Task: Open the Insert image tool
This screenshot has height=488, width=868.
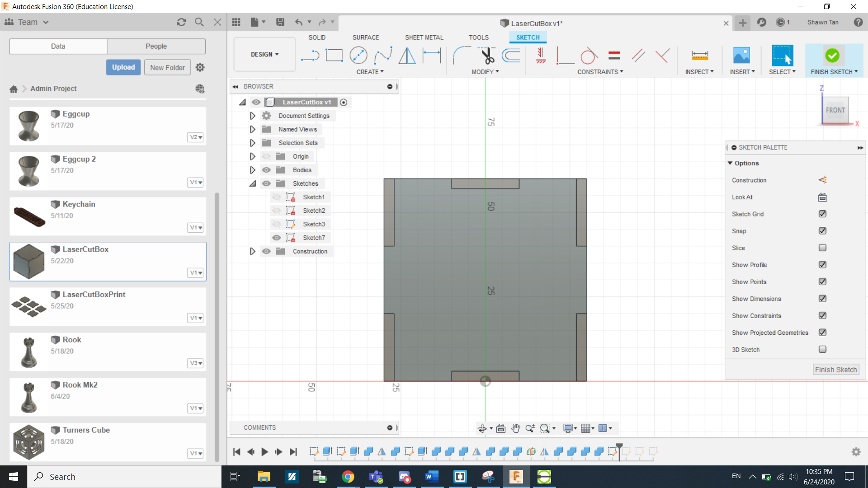Action: tap(741, 56)
